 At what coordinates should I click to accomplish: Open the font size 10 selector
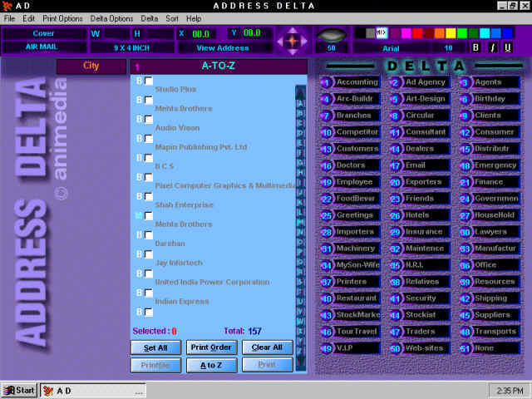449,48
